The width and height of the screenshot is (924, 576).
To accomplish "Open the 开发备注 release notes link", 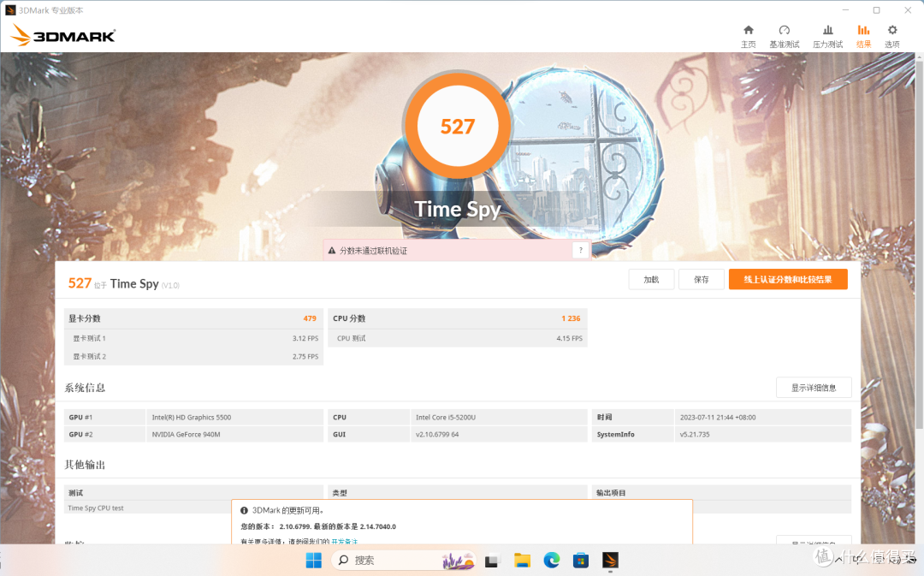I will [345, 542].
